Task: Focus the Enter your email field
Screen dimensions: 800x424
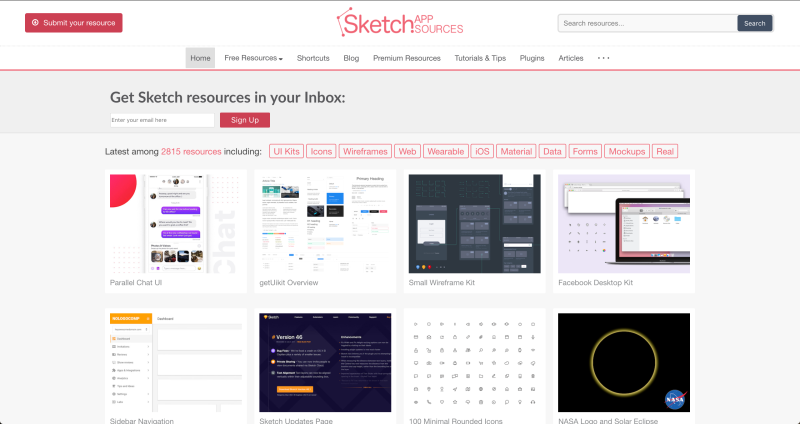Action: (x=162, y=120)
